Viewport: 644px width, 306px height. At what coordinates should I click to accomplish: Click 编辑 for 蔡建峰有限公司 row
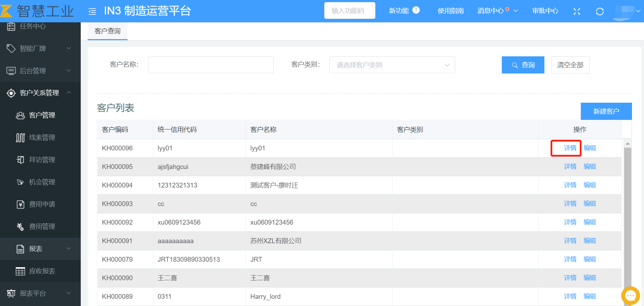(x=589, y=167)
